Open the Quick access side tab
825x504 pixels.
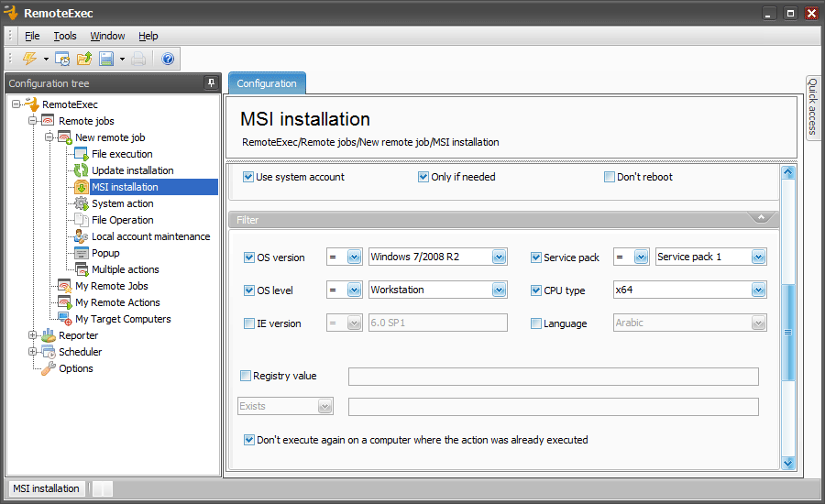813,107
